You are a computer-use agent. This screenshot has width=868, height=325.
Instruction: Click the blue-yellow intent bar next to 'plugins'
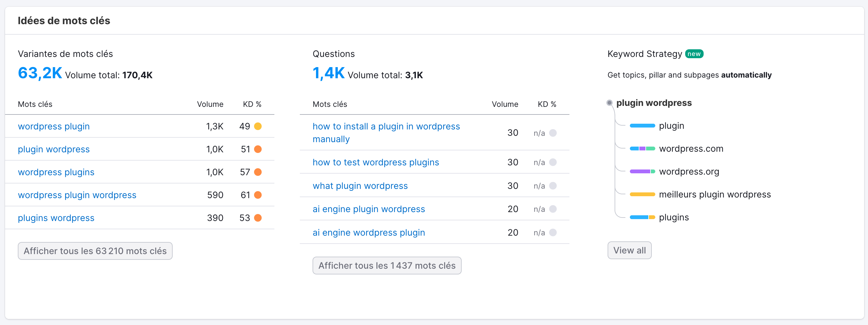642,218
